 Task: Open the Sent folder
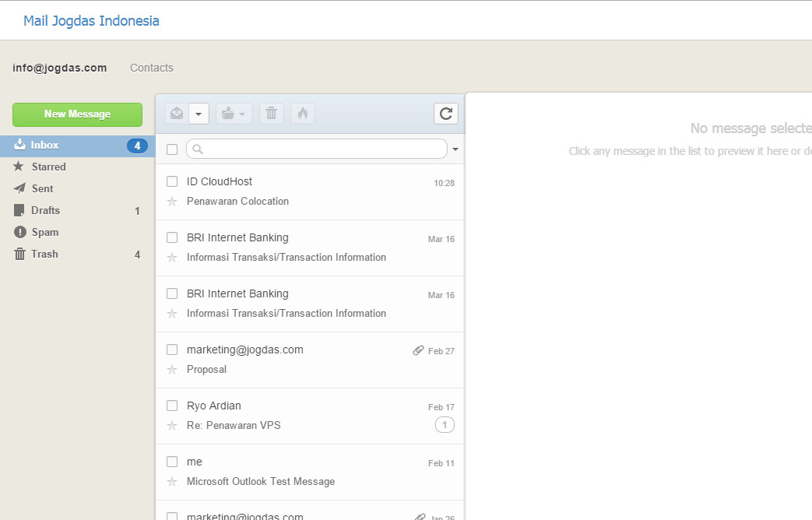42,188
